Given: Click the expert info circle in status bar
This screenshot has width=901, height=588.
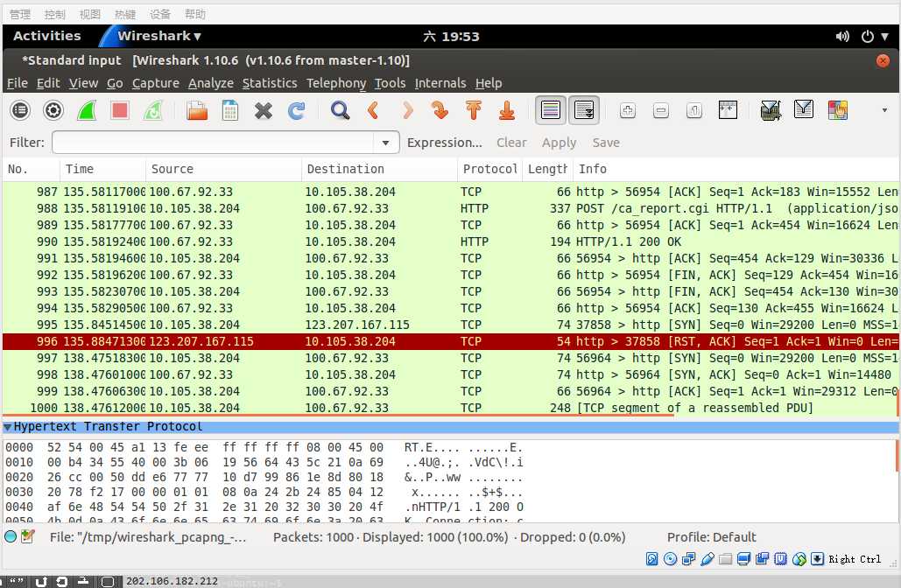Looking at the screenshot, I should click(11, 537).
